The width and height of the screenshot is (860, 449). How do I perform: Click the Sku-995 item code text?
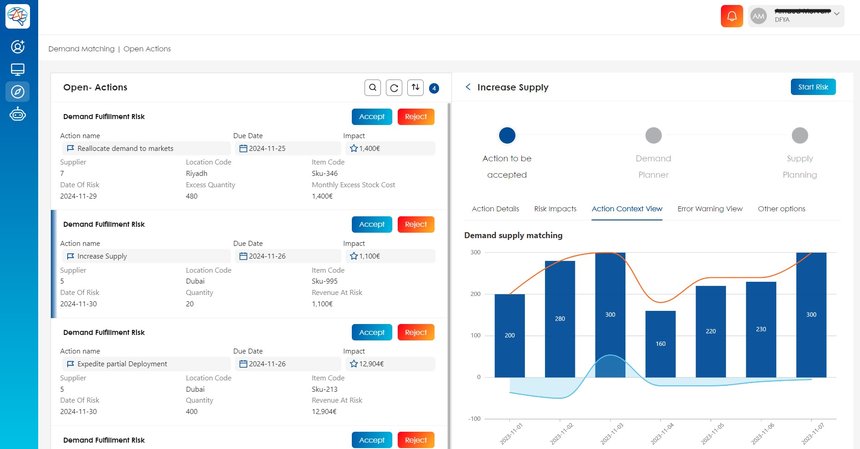click(325, 281)
